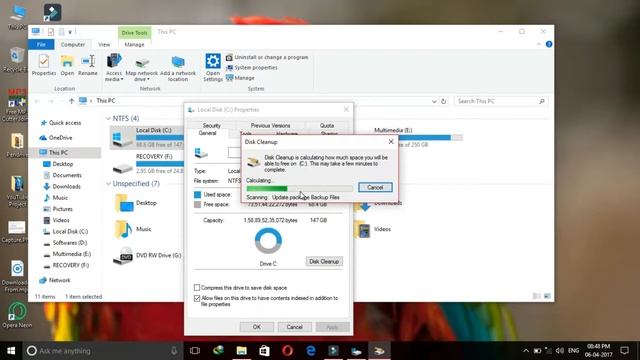
Task: Click the Properties ribbon icon
Action: pyautogui.click(x=44, y=65)
